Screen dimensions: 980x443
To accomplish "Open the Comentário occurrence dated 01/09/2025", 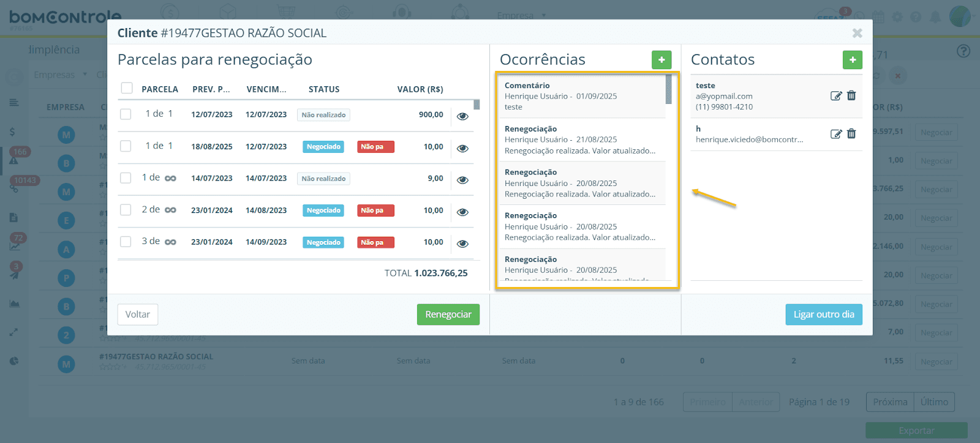I will 582,96.
